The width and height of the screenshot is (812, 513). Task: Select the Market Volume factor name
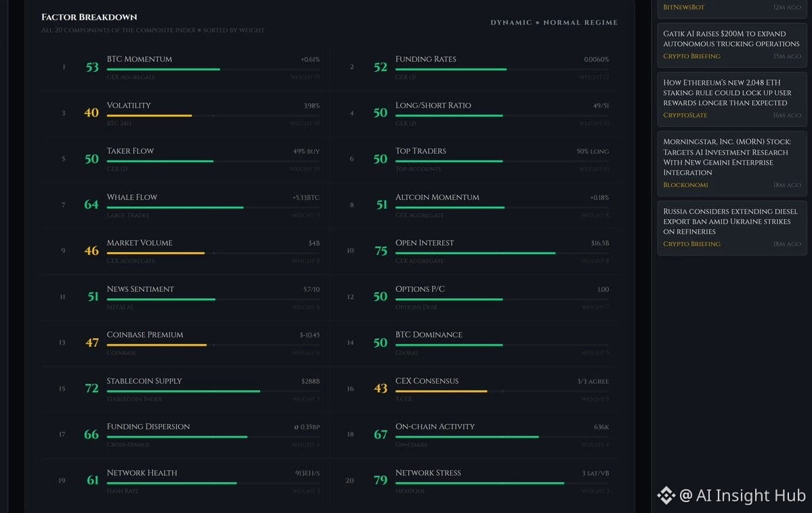[140, 243]
